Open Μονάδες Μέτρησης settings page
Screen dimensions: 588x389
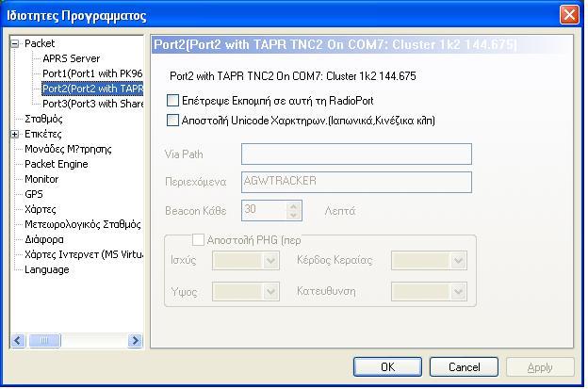click(68, 149)
